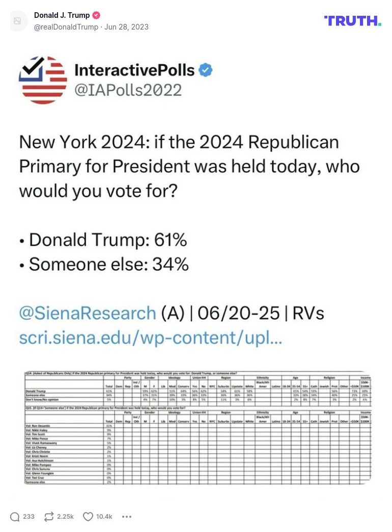The image size is (392, 532).
Task: Click the InteractivePolls flag checkmark logo
Action: 43,80
